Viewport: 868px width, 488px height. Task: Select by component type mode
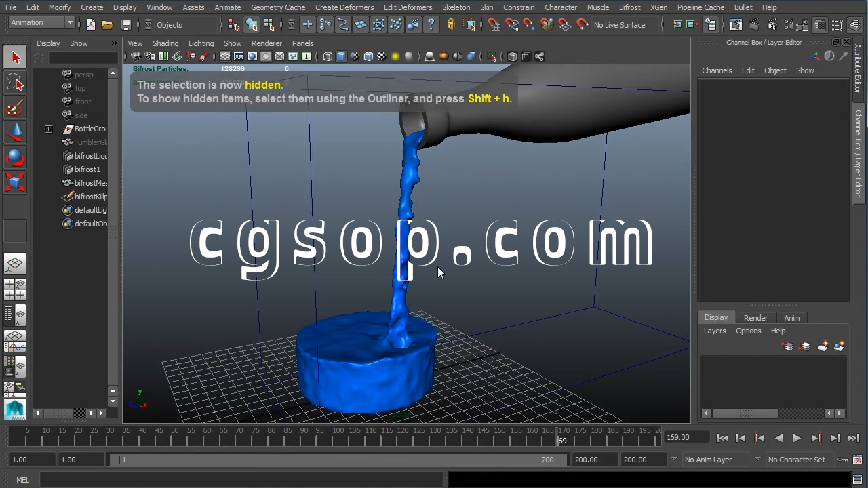click(x=269, y=25)
